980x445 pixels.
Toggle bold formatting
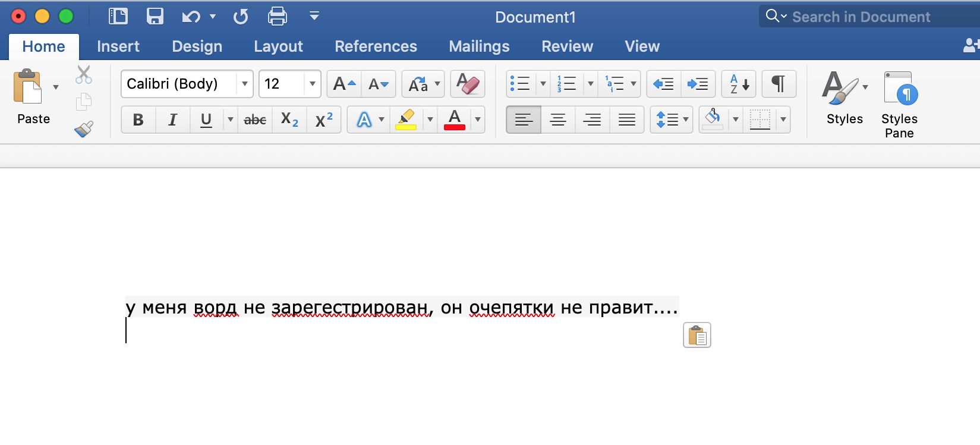click(138, 120)
